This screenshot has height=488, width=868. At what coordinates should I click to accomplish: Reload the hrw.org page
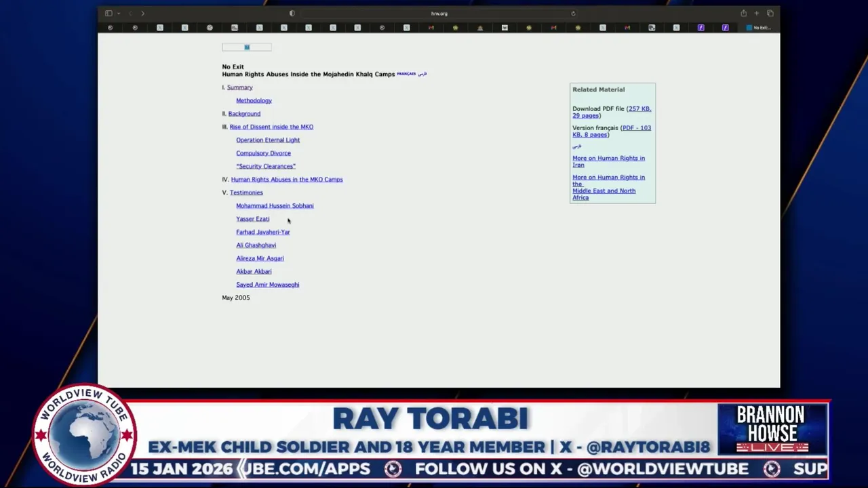click(x=573, y=14)
